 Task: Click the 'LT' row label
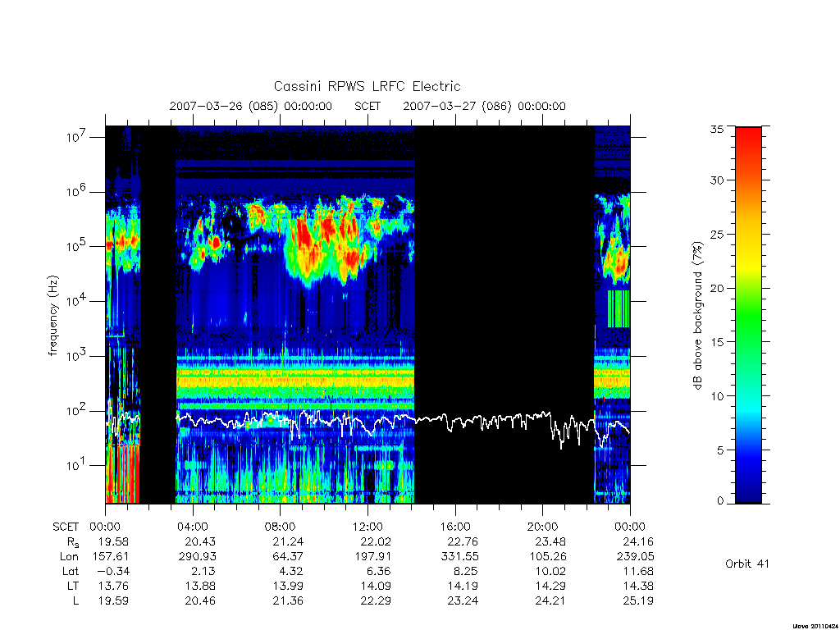pos(73,586)
